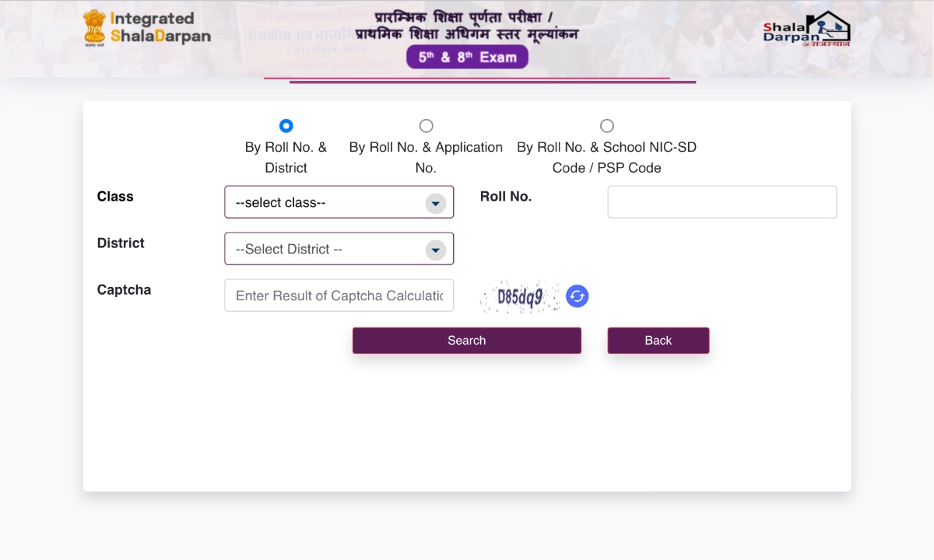Focus the captcha result input field

339,296
